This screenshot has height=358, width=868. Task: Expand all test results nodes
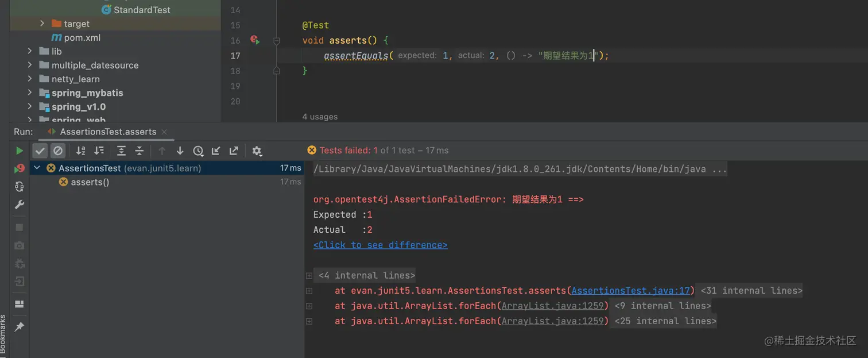coord(120,151)
